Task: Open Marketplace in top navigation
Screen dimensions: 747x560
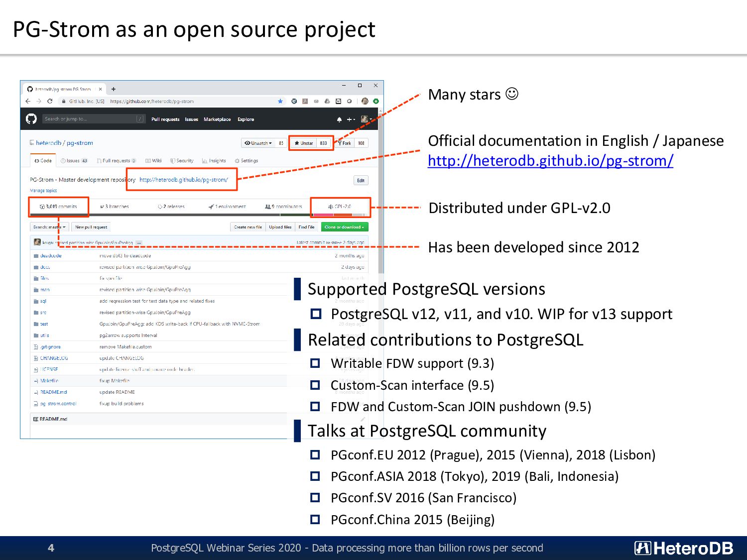Action: [x=217, y=119]
